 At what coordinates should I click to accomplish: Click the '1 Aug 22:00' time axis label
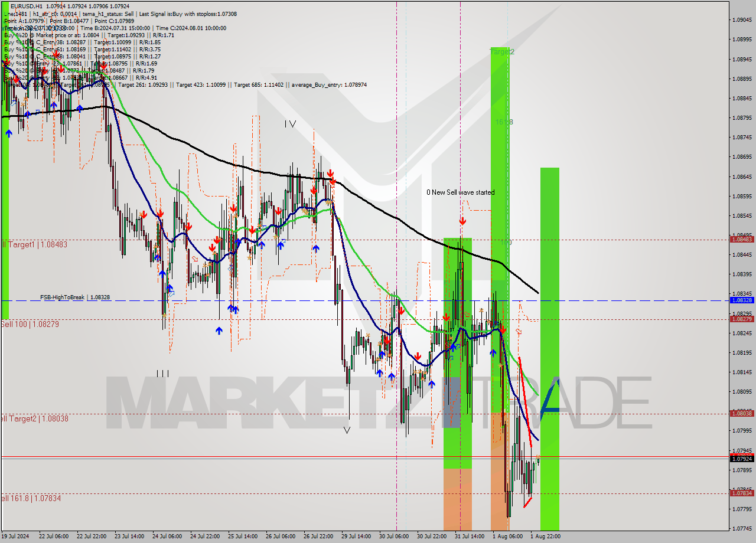click(x=546, y=537)
